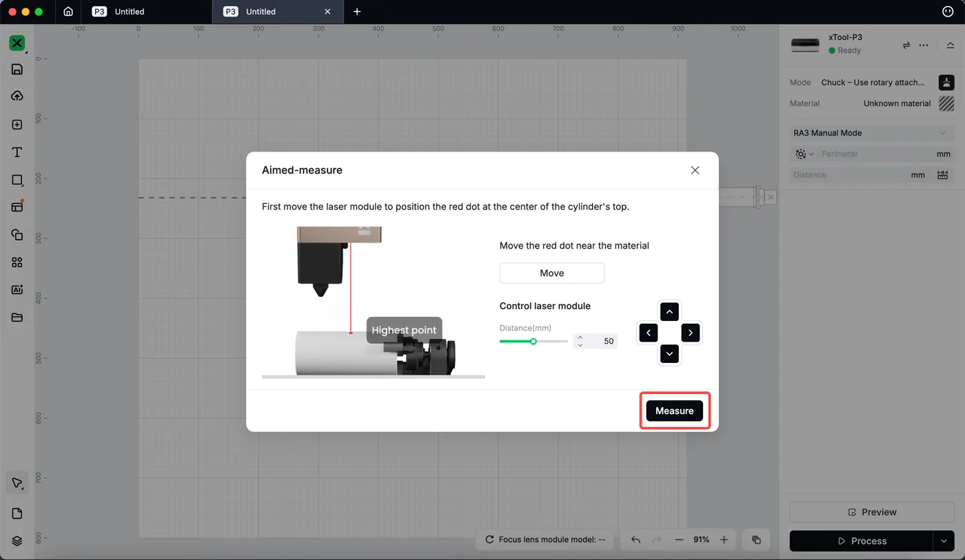This screenshot has width=965, height=560.
Task: Click the xTool logo icon in sidebar
Action: coord(17,43)
